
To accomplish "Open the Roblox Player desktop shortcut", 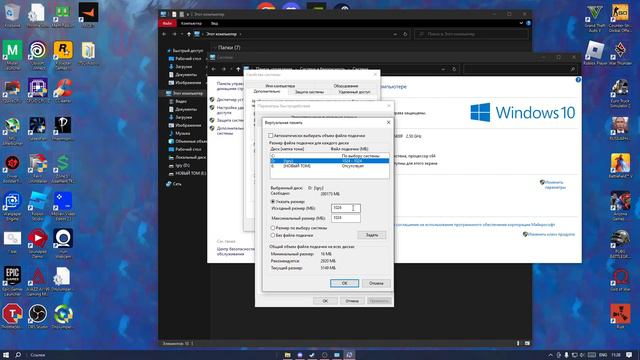I will point(595,53).
